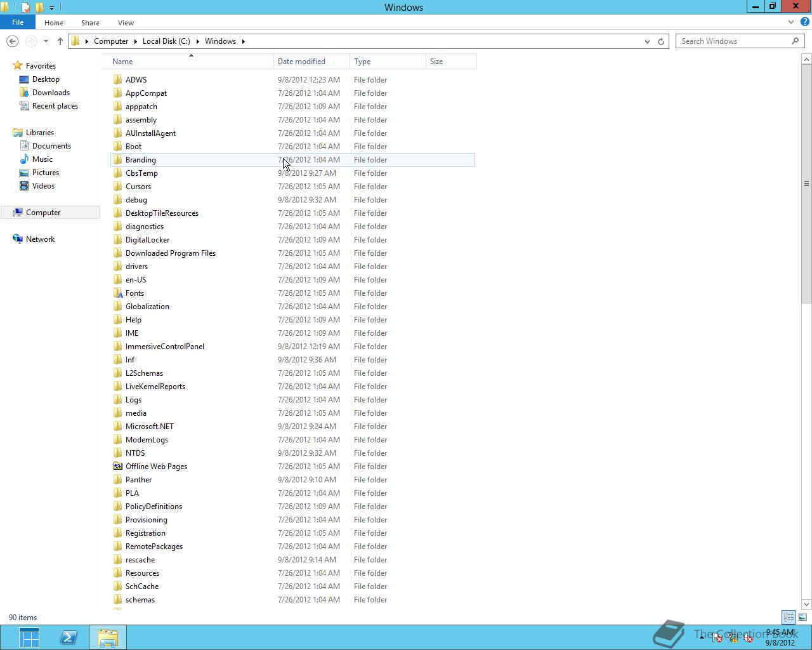Show hidden tray icons arrow
The height and width of the screenshot is (650, 812).
click(x=702, y=638)
